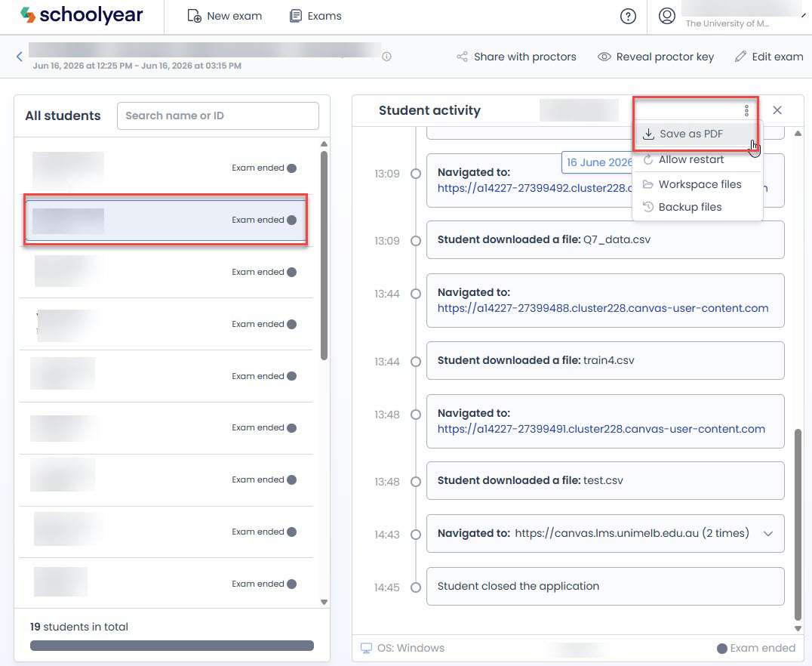Click the Schoolyear logo
The image size is (812, 666).
click(82, 15)
